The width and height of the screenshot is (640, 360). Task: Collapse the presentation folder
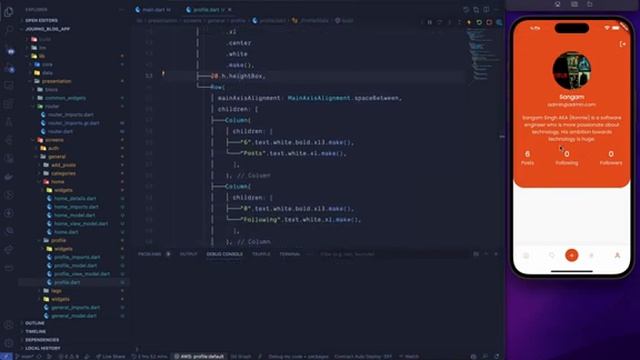56,81
